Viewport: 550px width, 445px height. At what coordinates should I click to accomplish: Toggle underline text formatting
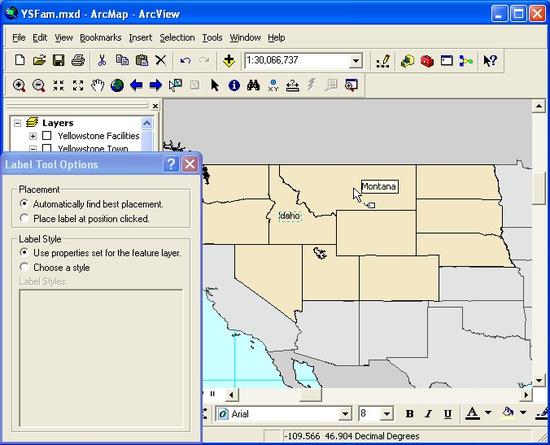coord(448,414)
